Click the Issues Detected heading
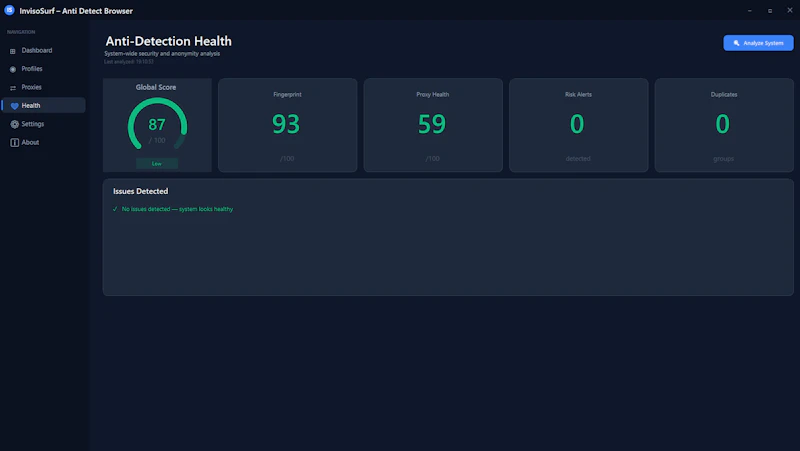Image resolution: width=800 pixels, height=451 pixels. [x=140, y=191]
